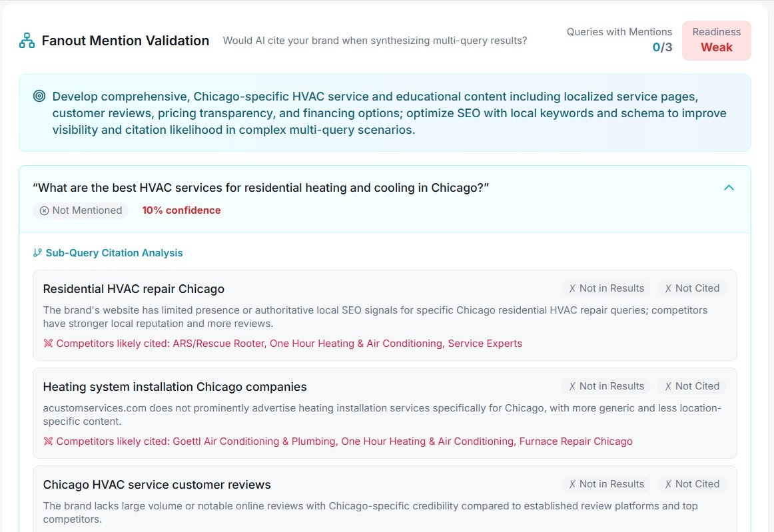This screenshot has width=774, height=532.
Task: Click the Residential HVAC repair Chicago title
Action: (133, 289)
